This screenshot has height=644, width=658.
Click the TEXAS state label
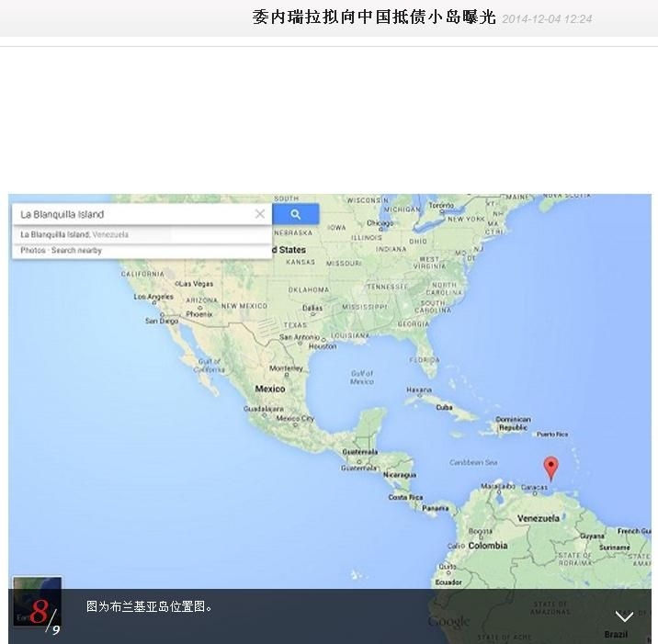[x=295, y=325]
